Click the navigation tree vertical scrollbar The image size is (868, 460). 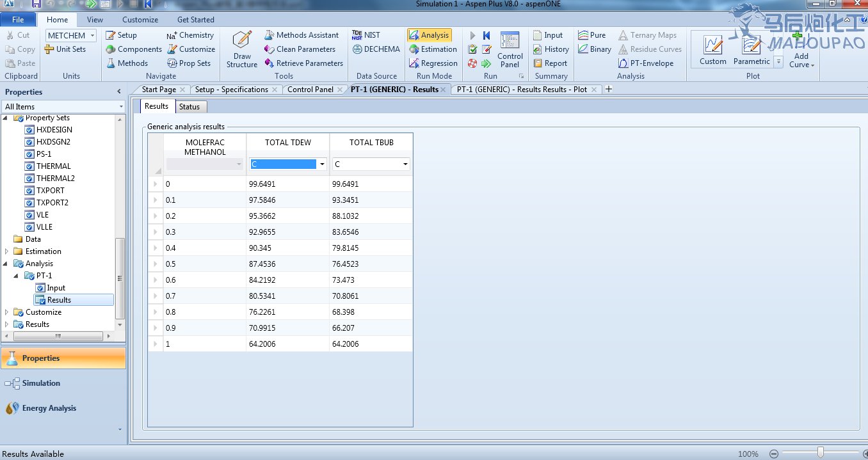[120, 278]
